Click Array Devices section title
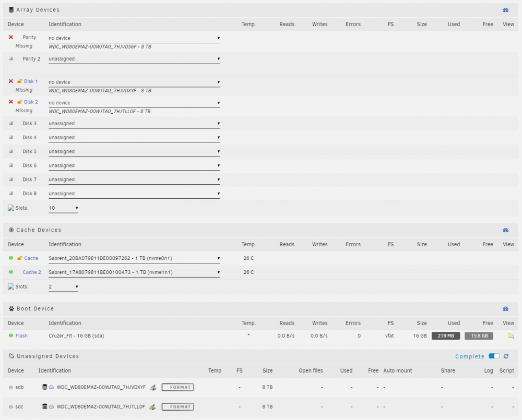This screenshot has width=522, height=420. point(38,9)
